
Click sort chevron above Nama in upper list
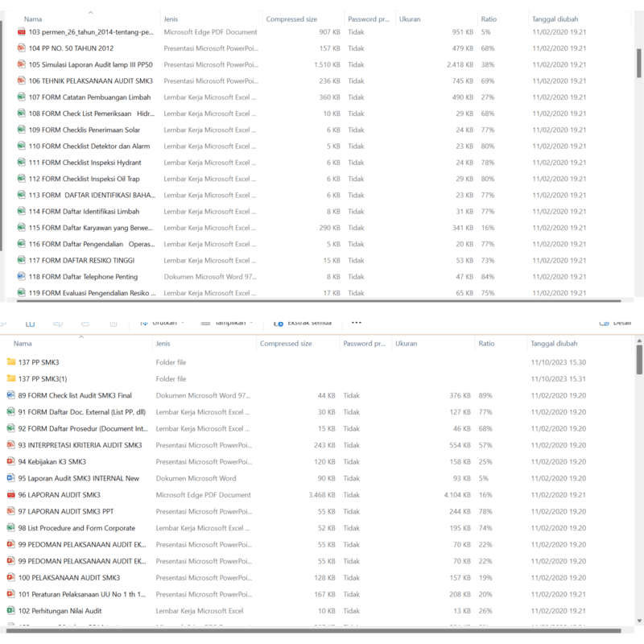90,12
